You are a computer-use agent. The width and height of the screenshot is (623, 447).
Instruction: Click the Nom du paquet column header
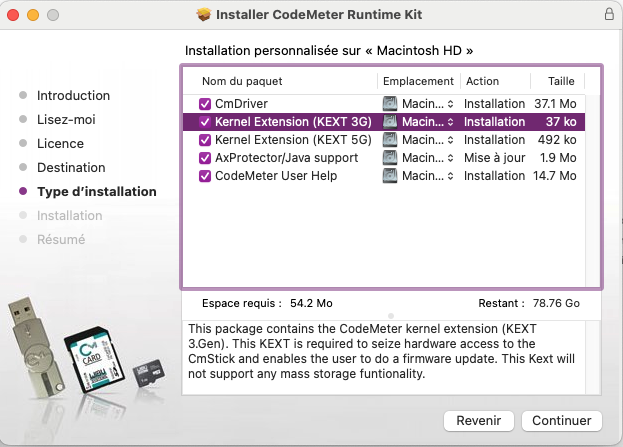(x=242, y=81)
